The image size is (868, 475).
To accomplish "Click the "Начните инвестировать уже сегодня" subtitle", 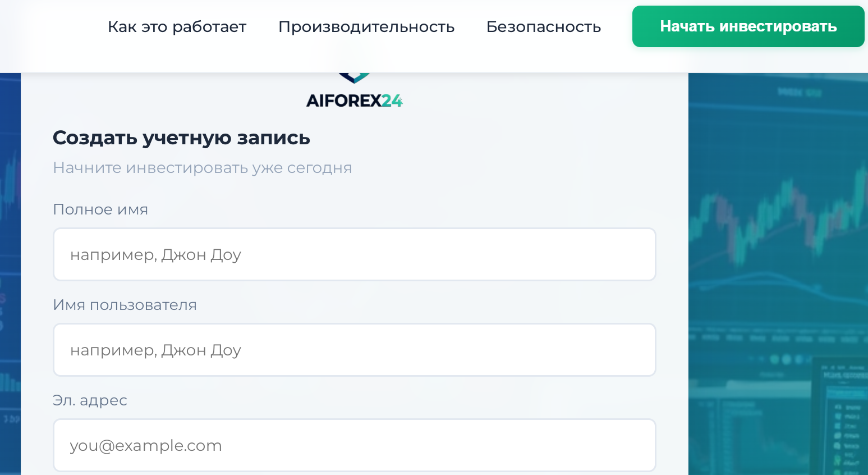I will (x=202, y=168).
